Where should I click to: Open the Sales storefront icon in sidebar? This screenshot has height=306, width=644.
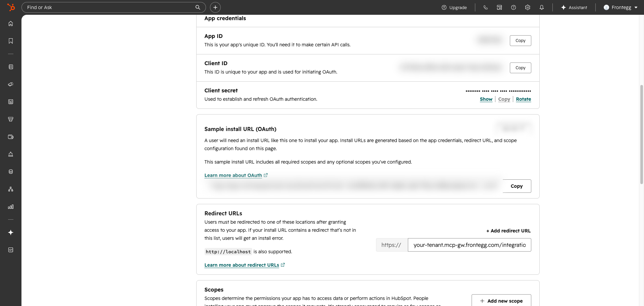tap(11, 119)
